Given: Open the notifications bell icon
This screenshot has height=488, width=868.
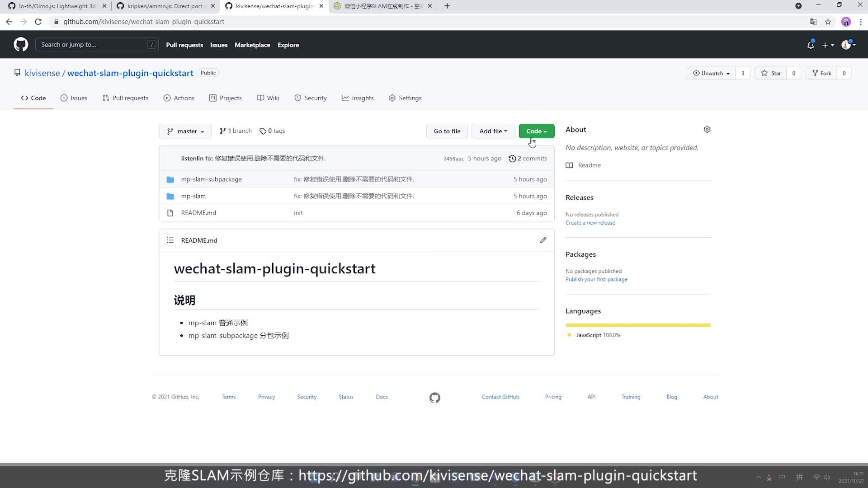Looking at the screenshot, I should click(811, 45).
